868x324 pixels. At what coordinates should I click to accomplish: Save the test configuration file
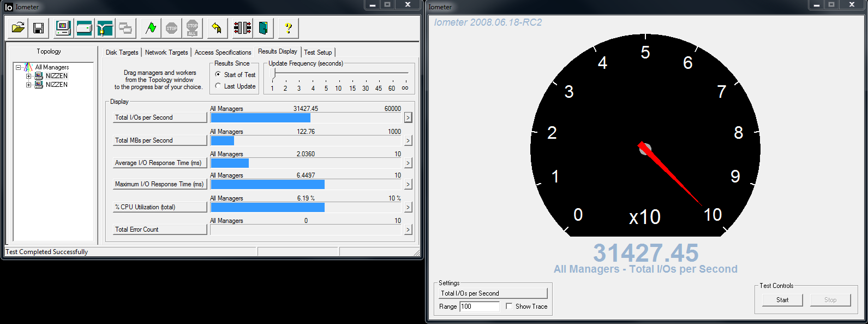pyautogui.click(x=38, y=28)
